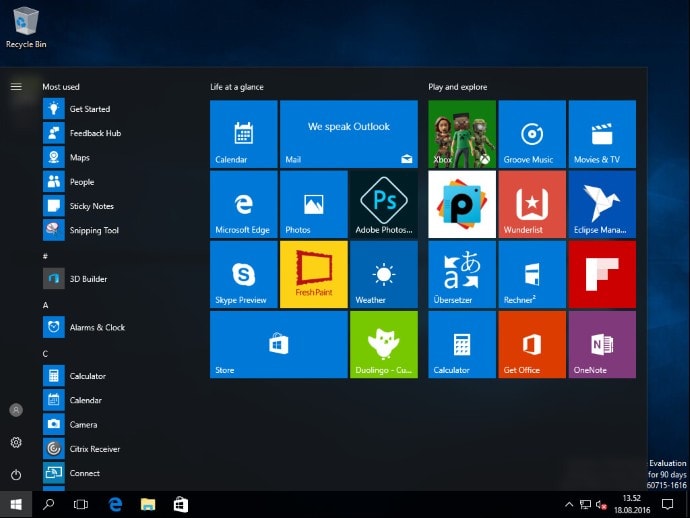Launch the Xbox tile
This screenshot has height=518, width=690.
[x=462, y=134]
